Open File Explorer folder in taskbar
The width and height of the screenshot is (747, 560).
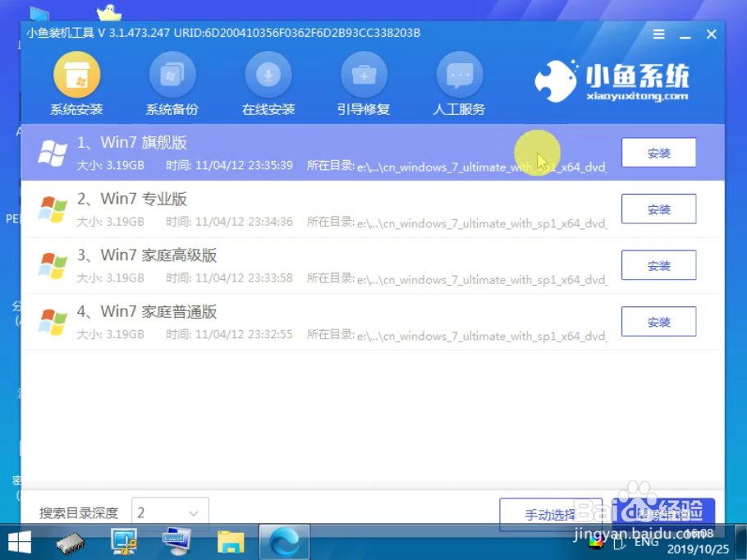(x=231, y=543)
